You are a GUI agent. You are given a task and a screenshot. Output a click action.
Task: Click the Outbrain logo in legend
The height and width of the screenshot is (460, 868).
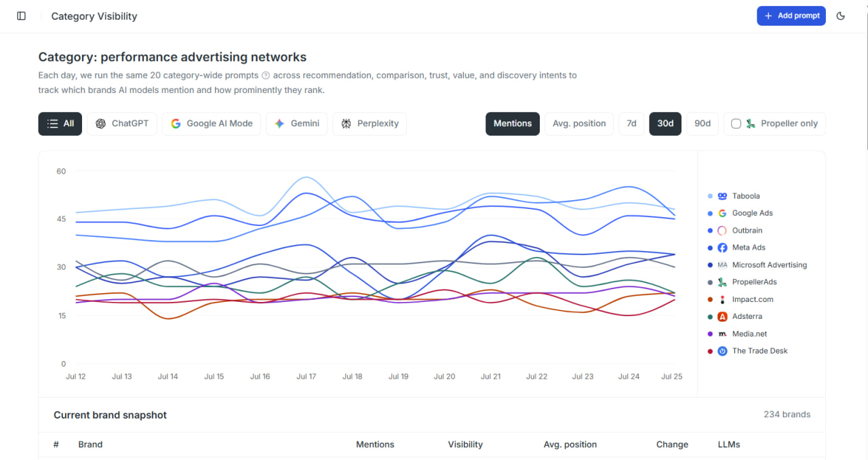(x=722, y=231)
